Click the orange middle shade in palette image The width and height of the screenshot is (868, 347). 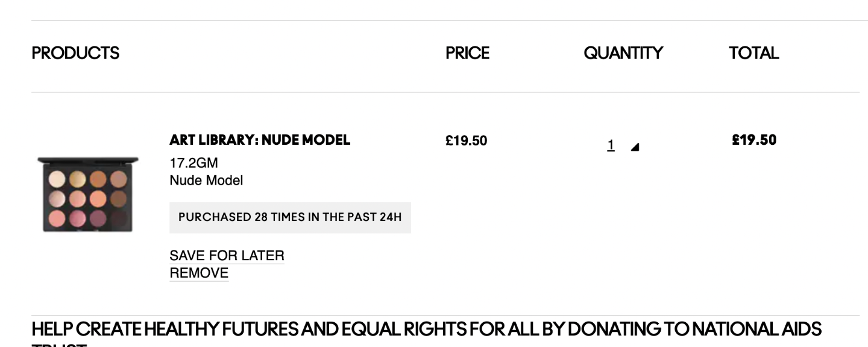98,199
